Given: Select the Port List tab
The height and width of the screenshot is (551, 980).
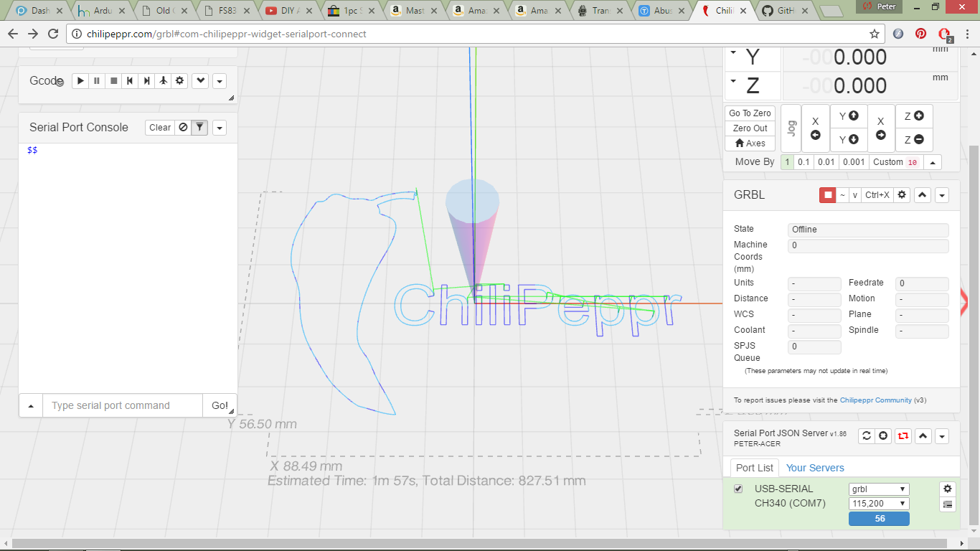Looking at the screenshot, I should (755, 468).
